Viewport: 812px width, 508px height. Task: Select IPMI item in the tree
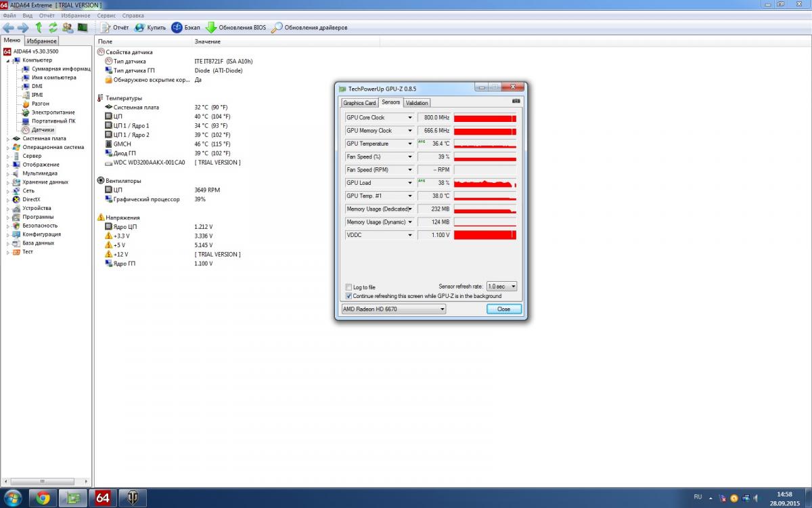coord(32,95)
